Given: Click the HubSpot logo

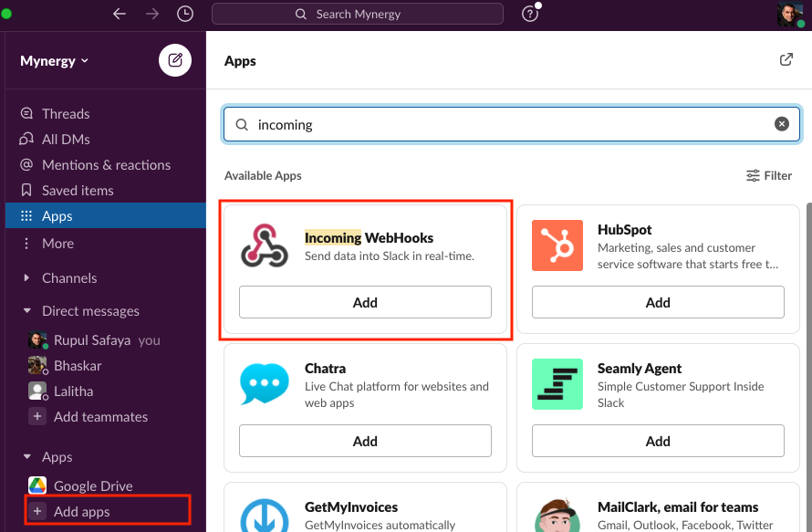Looking at the screenshot, I should [x=557, y=245].
